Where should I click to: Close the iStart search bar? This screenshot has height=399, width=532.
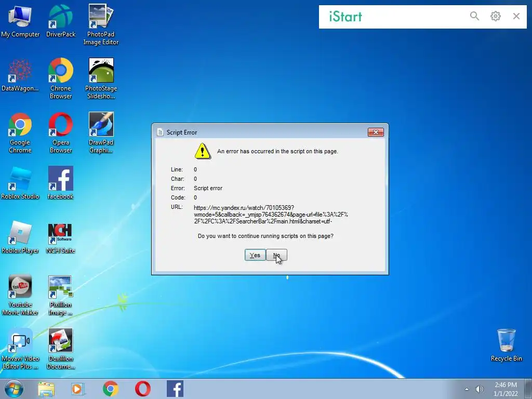pyautogui.click(x=516, y=16)
